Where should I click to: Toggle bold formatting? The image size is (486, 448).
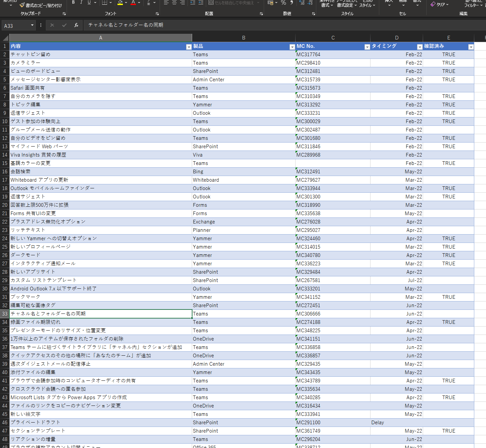[x=73, y=2]
